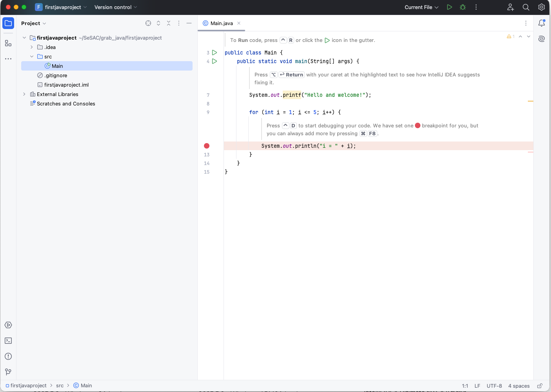Select opened file in Project view
The image size is (551, 392).
[148, 23]
